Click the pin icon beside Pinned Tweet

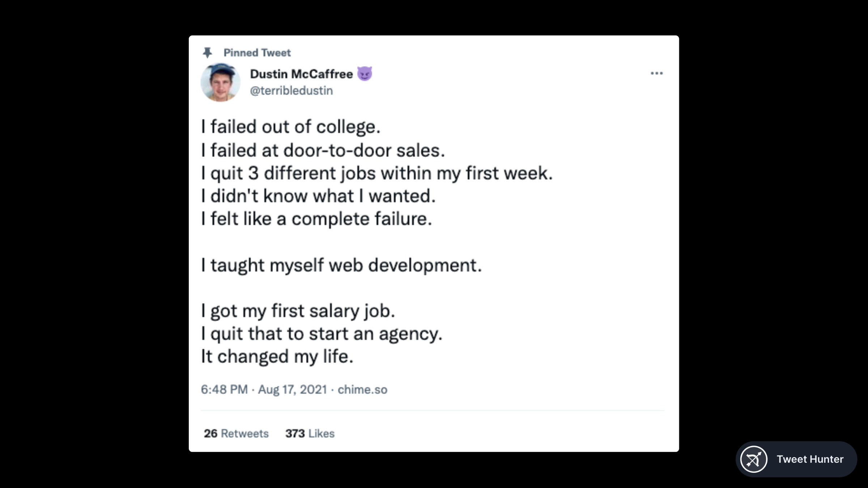207,53
